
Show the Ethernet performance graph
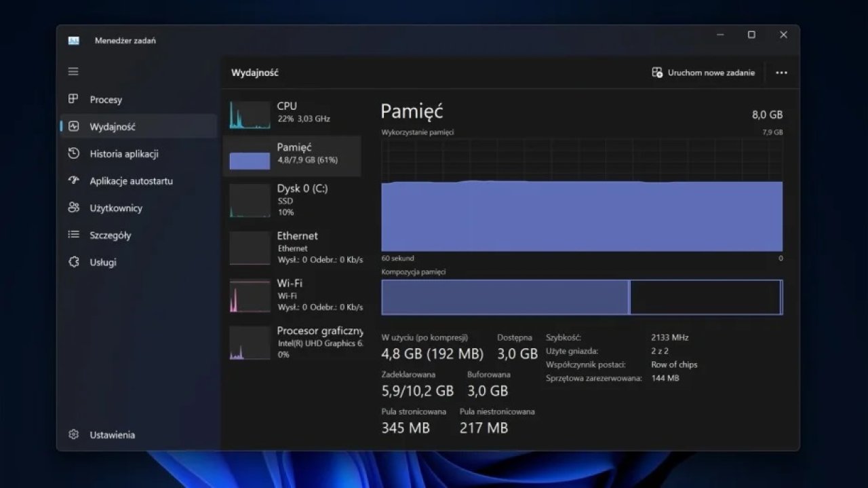292,247
